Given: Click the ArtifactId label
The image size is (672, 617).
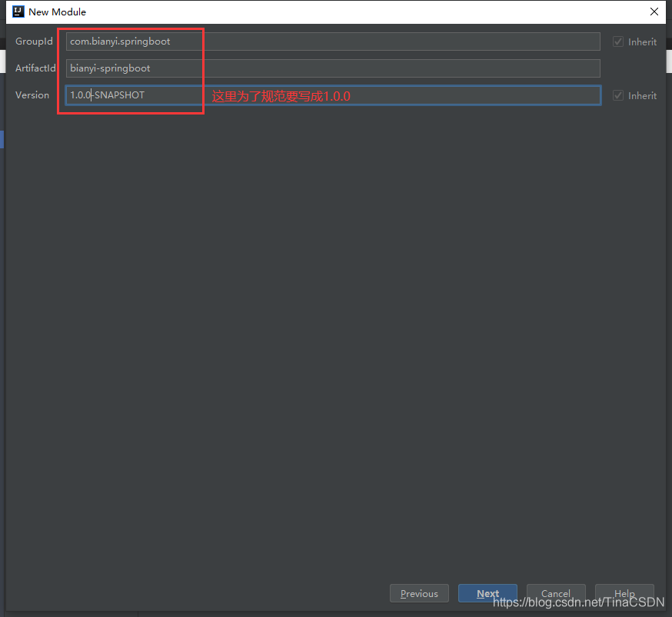Looking at the screenshot, I should pos(35,68).
